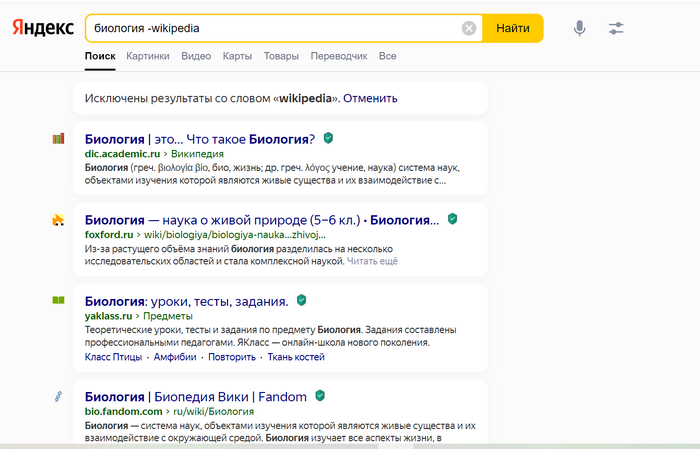Click snippet 'Биология (греч. βιολογία' text
The image size is (700, 449).
pyautogui.click(x=139, y=168)
